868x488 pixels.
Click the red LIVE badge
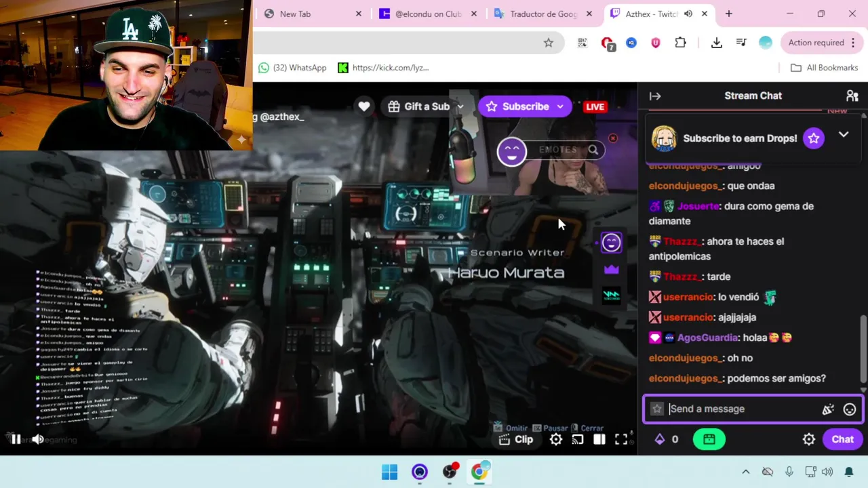595,106
